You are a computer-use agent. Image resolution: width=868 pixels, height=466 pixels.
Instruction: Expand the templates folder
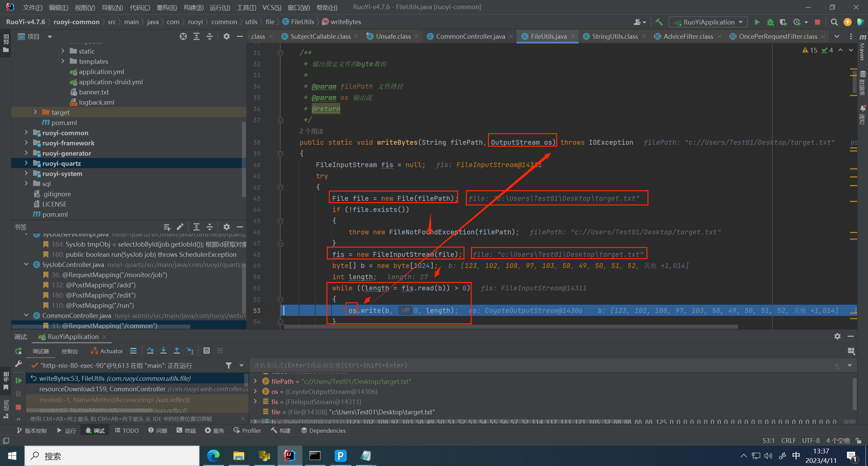(63, 61)
